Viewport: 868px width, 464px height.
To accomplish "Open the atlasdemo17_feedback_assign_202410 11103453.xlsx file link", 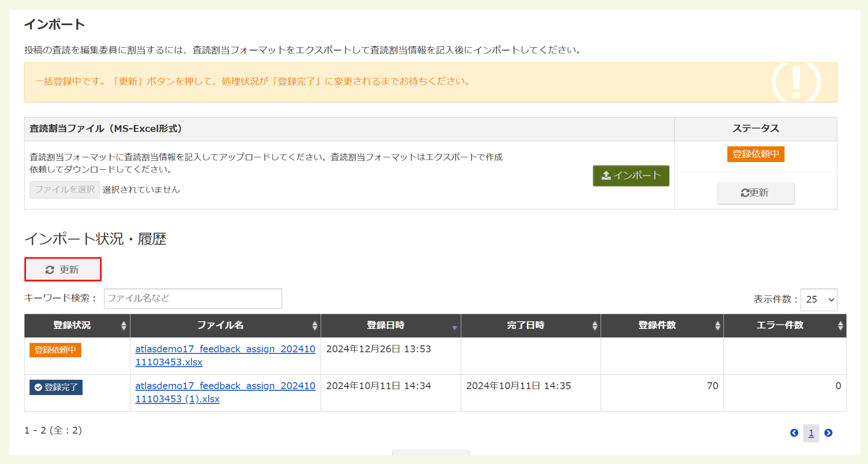I will click(224, 355).
